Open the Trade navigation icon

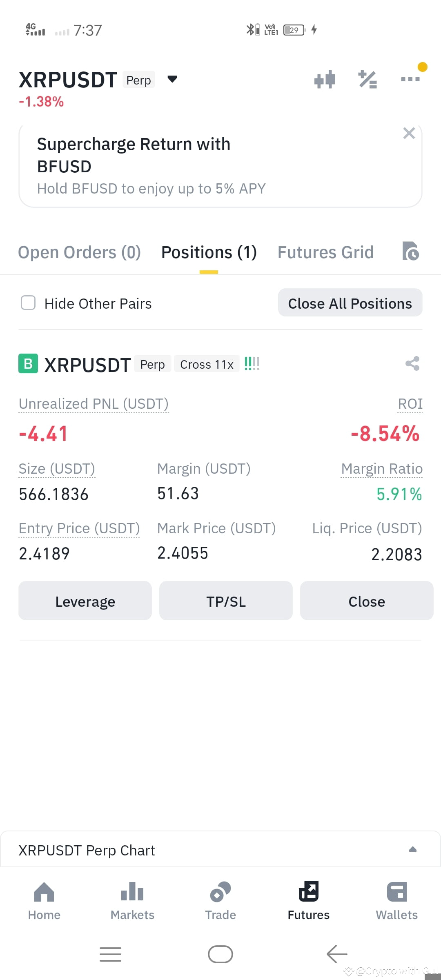pos(220,892)
